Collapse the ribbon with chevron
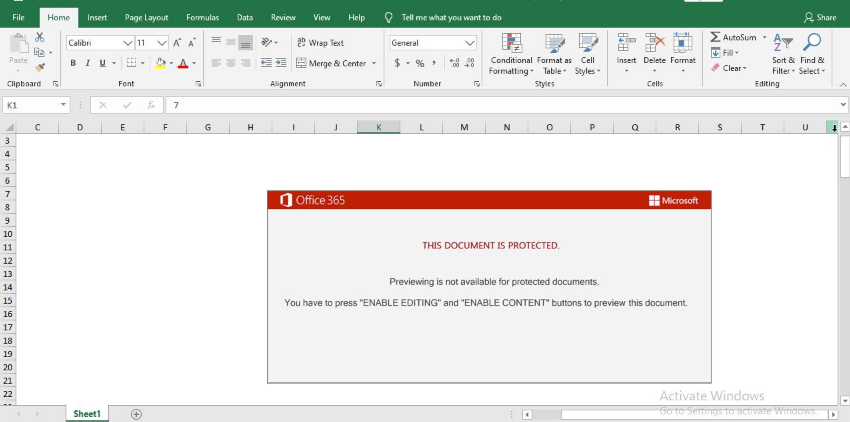The image size is (850, 422). (843, 84)
